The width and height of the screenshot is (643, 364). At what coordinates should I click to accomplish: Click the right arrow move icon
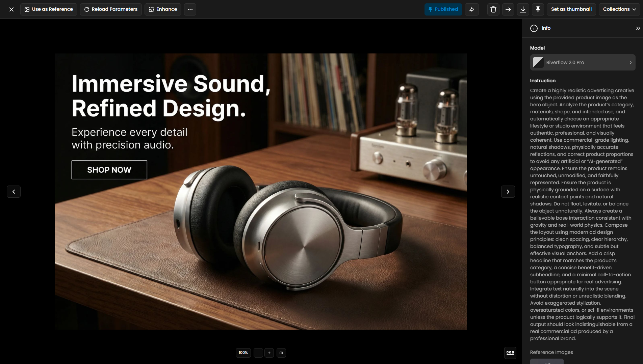pos(508,9)
